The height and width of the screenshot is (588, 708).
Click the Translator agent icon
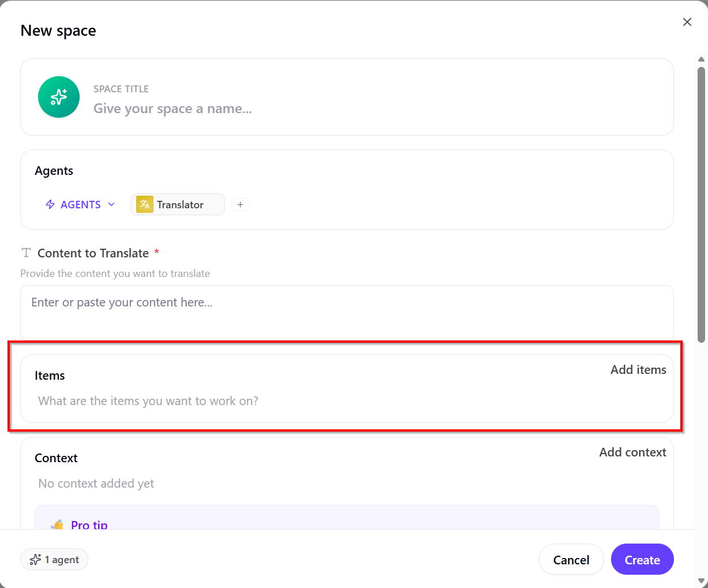point(145,205)
